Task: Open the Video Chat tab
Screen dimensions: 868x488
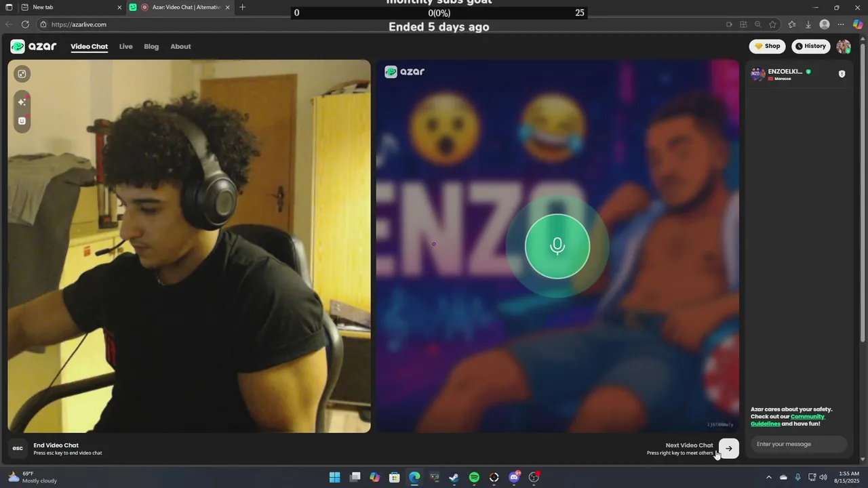Action: point(90,47)
